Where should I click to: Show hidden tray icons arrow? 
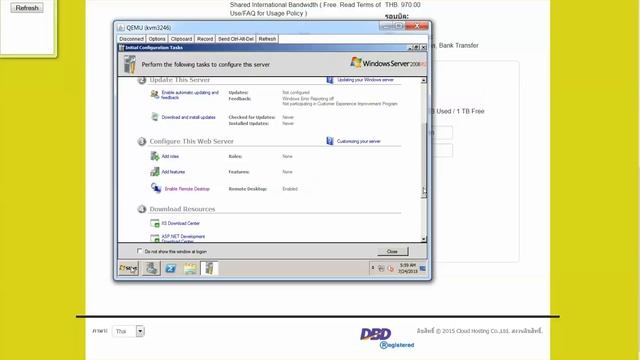373,268
